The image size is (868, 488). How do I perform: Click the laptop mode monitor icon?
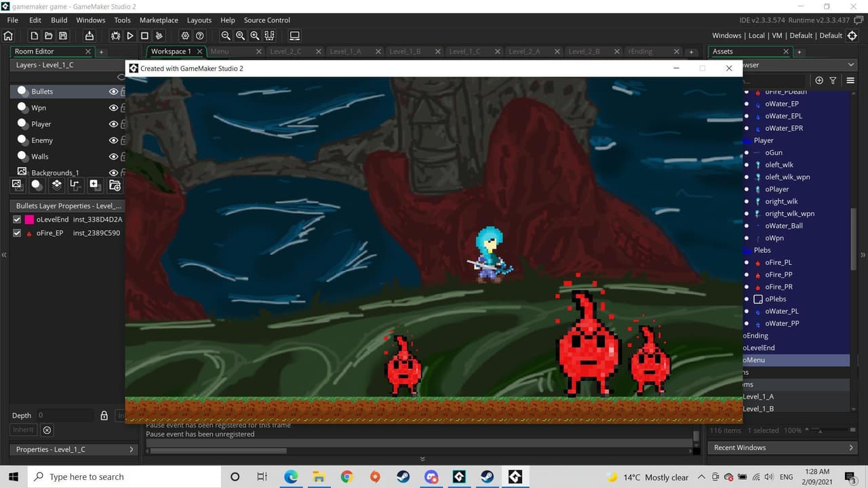click(x=295, y=36)
